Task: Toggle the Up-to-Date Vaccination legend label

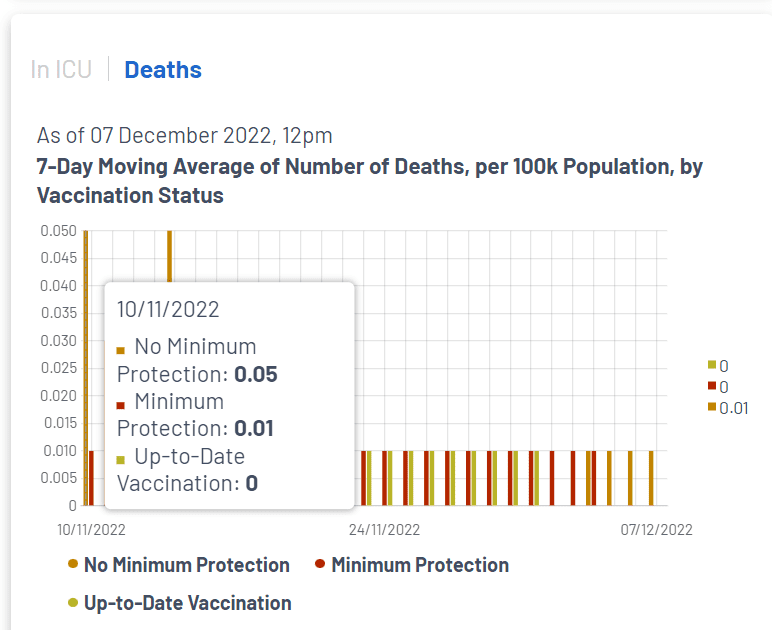Action: [187, 603]
